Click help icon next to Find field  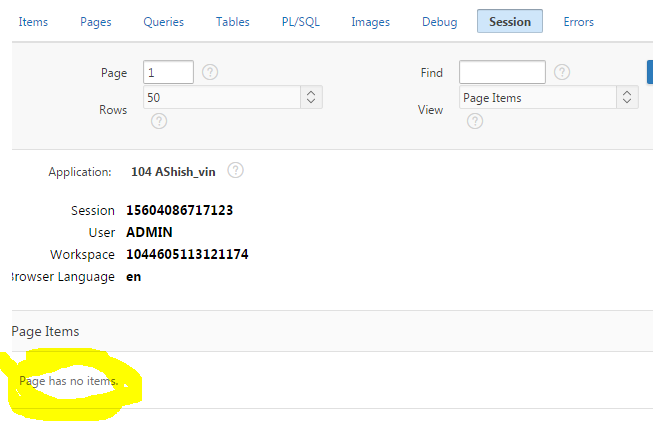(562, 72)
